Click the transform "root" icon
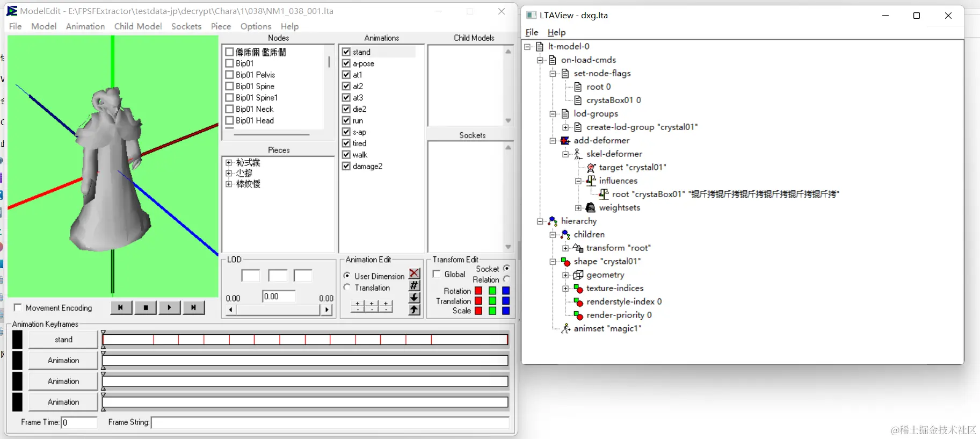The height and width of the screenshot is (439, 980). pos(578,248)
